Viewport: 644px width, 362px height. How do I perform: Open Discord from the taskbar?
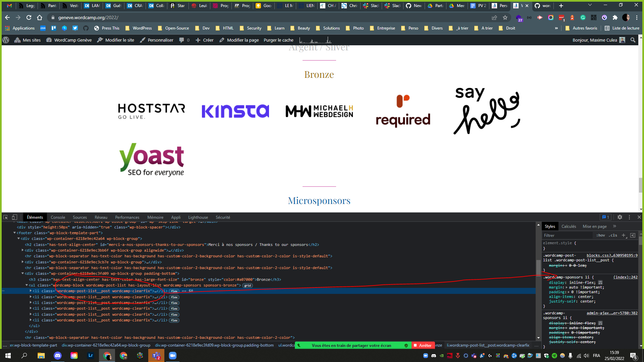tap(58, 355)
